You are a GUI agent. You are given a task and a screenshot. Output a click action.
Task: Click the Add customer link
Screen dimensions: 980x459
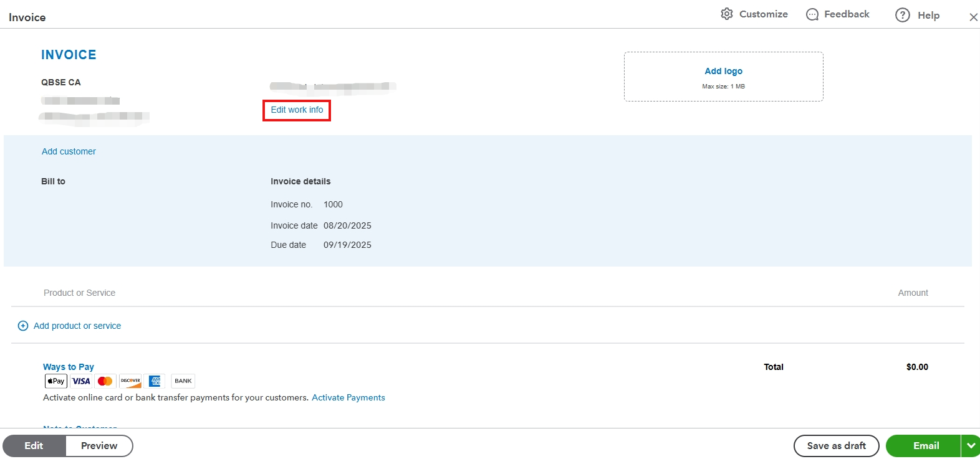(x=69, y=151)
